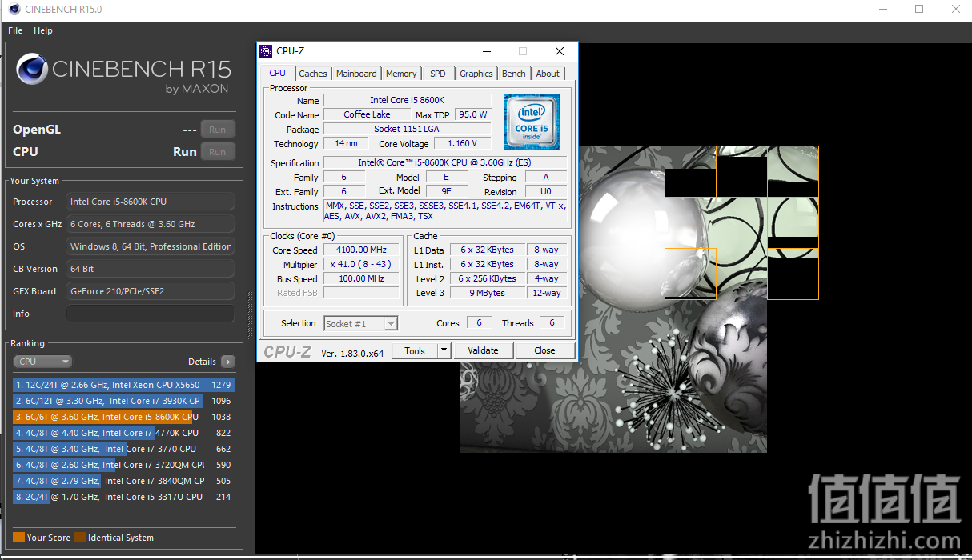Expand the Tools dropdown arrow
This screenshot has width=972, height=560.
pyautogui.click(x=444, y=350)
